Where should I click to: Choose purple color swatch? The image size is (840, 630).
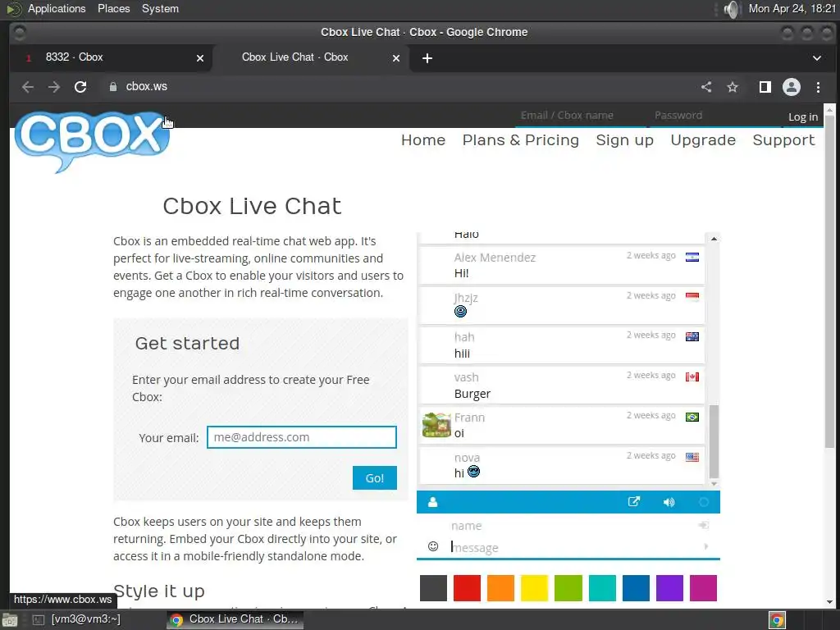click(669, 588)
